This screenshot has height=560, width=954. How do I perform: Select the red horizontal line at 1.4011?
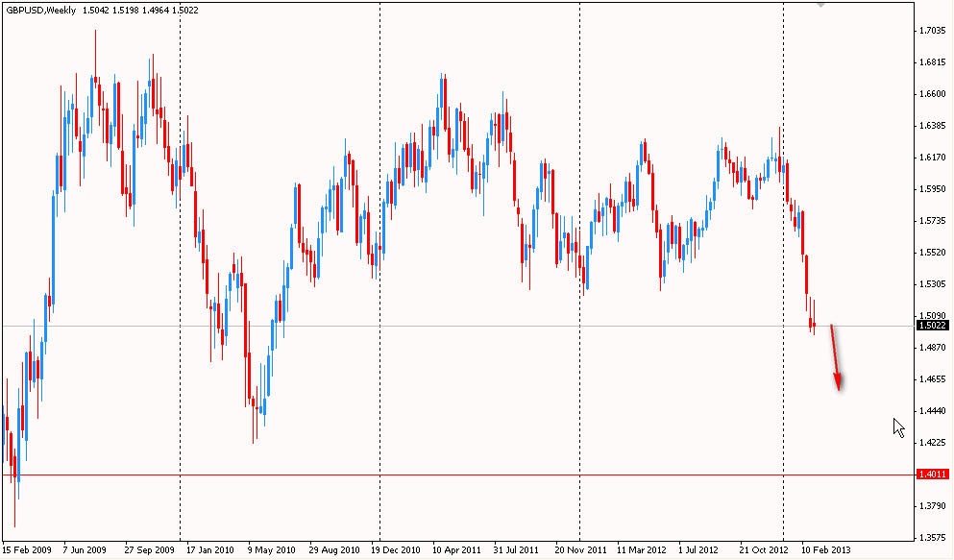[x=480, y=475]
